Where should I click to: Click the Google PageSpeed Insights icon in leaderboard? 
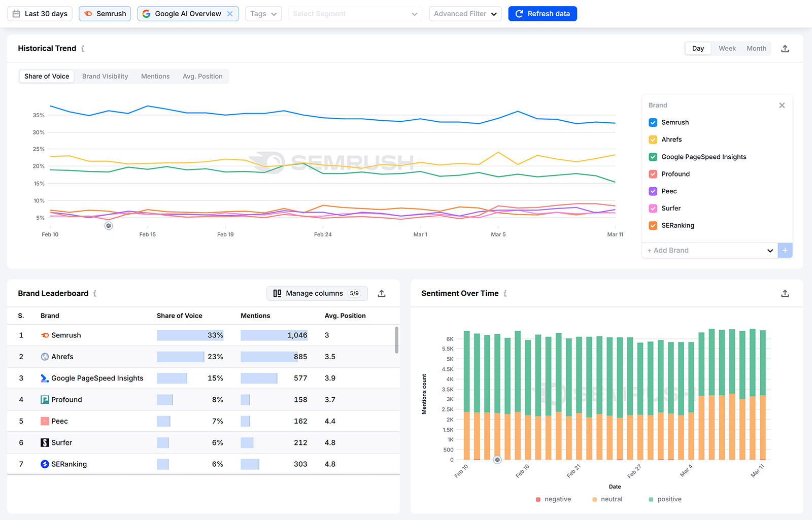[x=44, y=378]
